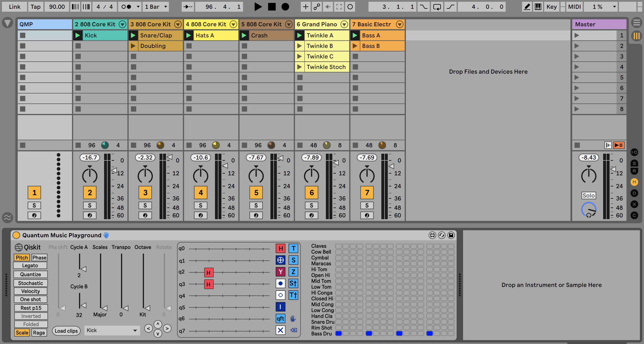Click the waveform/draw mode icon in toolbar

tap(527, 6)
